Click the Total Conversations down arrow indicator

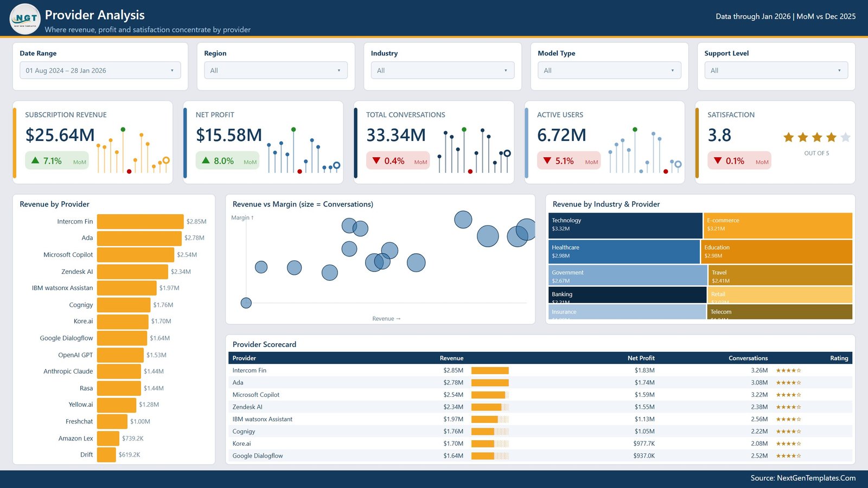pos(376,160)
